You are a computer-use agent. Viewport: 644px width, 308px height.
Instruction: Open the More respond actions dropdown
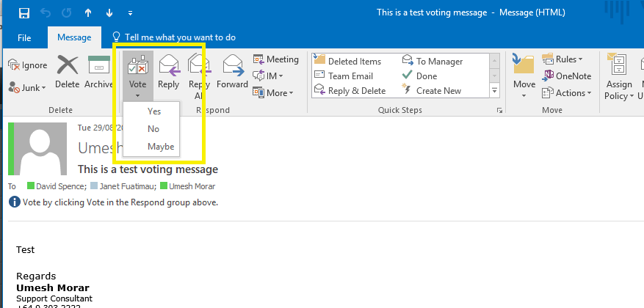[x=274, y=92]
